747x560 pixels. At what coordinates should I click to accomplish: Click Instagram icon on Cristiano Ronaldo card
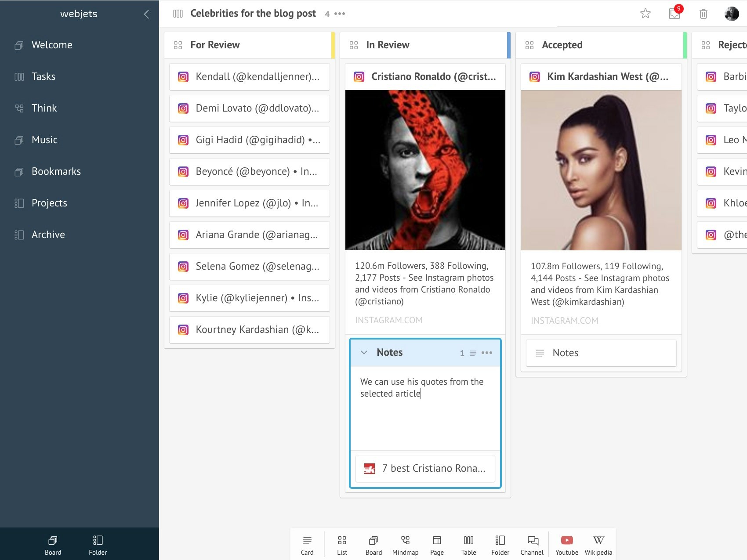coord(359,77)
